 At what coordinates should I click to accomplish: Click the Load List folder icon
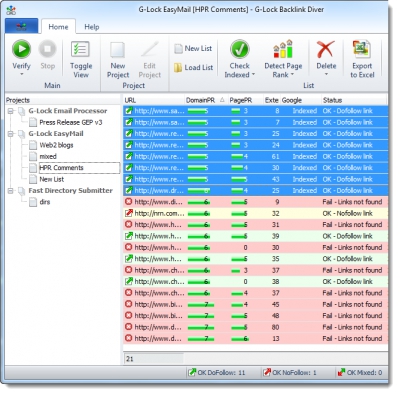178,68
